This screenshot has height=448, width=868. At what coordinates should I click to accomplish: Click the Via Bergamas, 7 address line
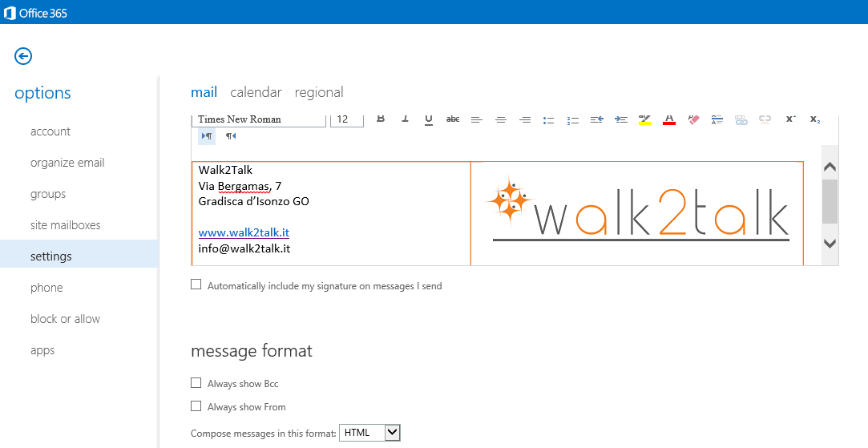click(240, 186)
